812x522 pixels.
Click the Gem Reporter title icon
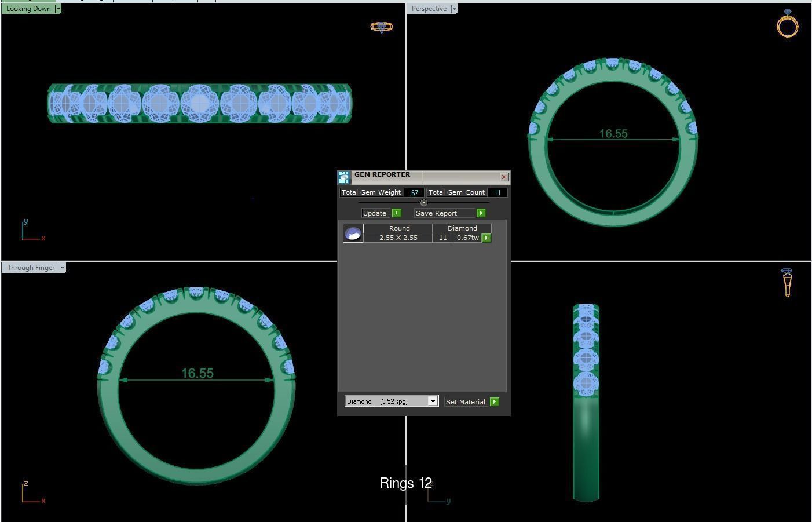pyautogui.click(x=344, y=177)
